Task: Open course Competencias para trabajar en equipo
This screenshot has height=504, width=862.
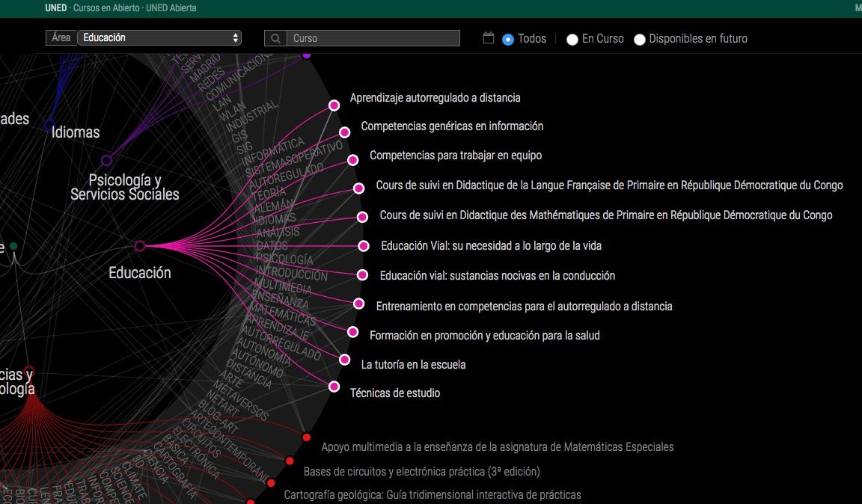Action: tap(456, 156)
